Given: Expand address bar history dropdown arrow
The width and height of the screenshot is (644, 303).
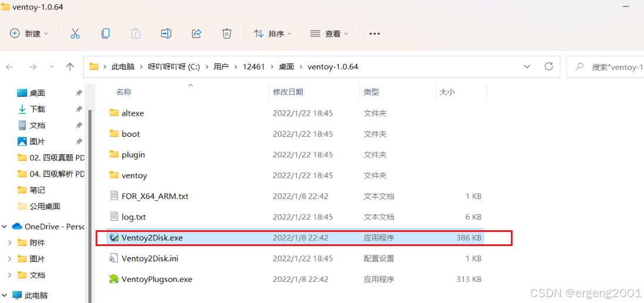Looking at the screenshot, I should (x=527, y=66).
